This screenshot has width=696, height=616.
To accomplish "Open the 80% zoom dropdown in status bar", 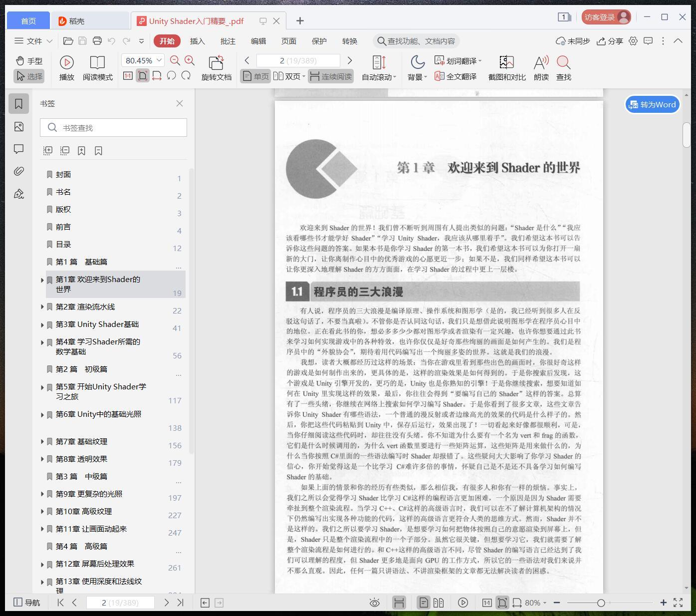I will click(x=535, y=603).
